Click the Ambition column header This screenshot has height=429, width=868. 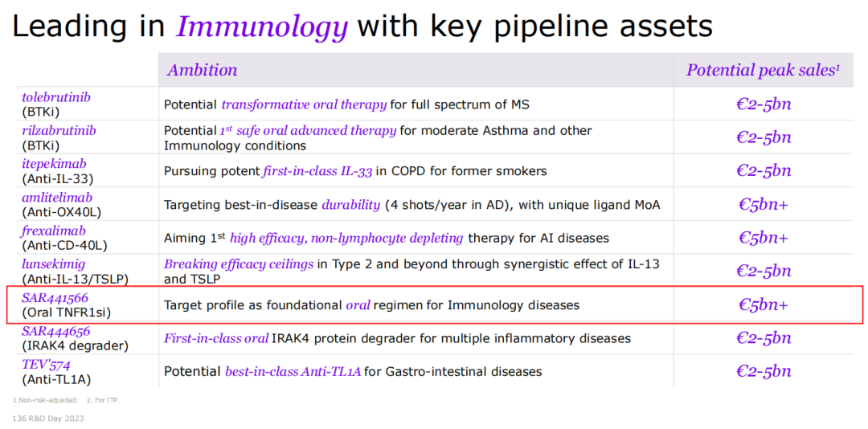pos(202,70)
